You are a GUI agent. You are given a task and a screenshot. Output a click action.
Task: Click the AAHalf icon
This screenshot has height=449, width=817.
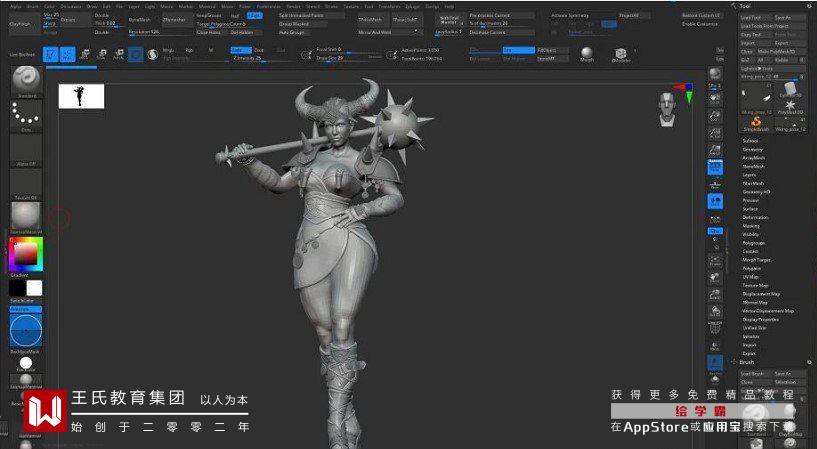715,151
